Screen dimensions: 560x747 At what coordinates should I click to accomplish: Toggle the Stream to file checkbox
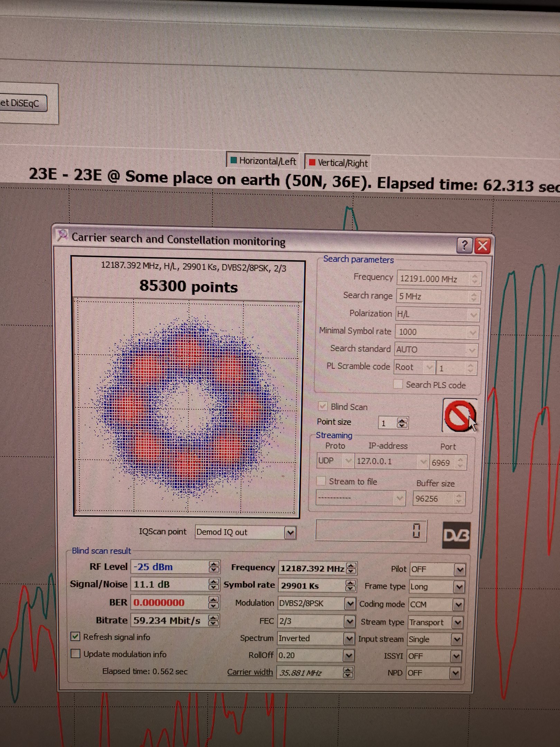[321, 481]
